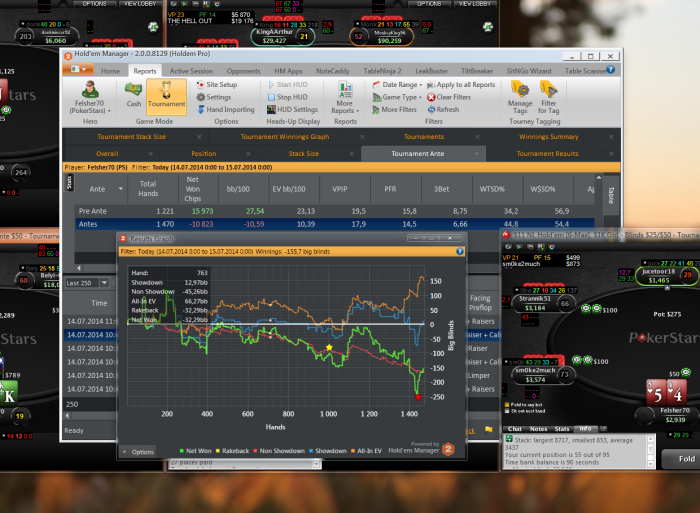
Task: Toggle the Rakeback legend series
Action: point(232,451)
